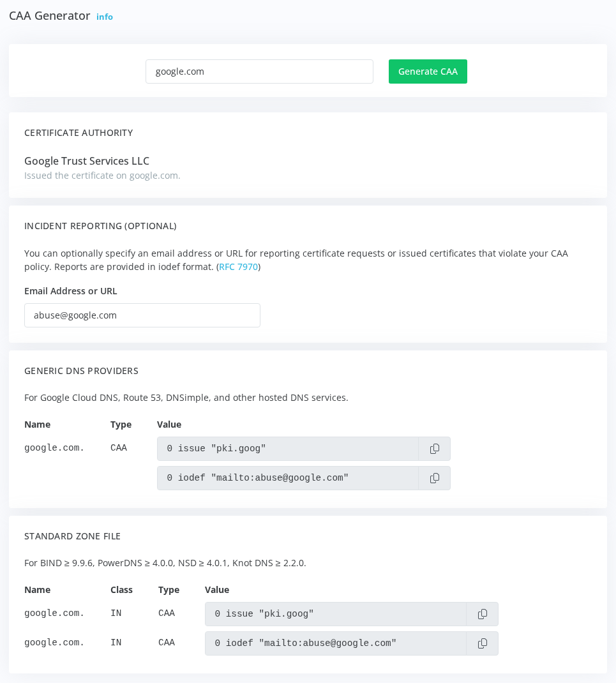
Task: Copy the generic issue "pki.goog" value
Action: [434, 449]
